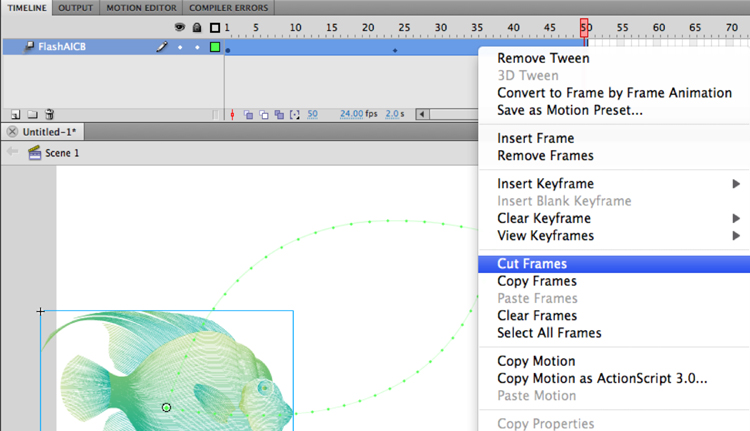The height and width of the screenshot is (431, 750).
Task: Toggle Onion Skin button
Action: (x=248, y=114)
